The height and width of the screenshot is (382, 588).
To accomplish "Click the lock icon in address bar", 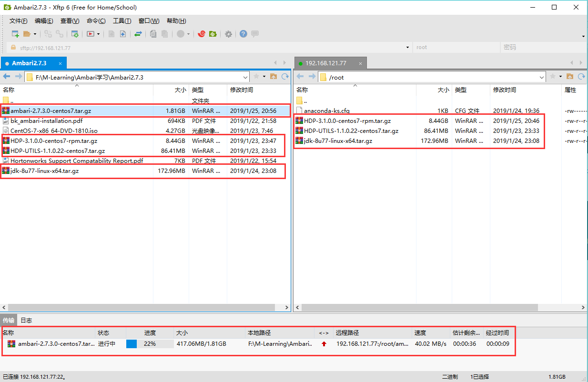I will tap(13, 47).
